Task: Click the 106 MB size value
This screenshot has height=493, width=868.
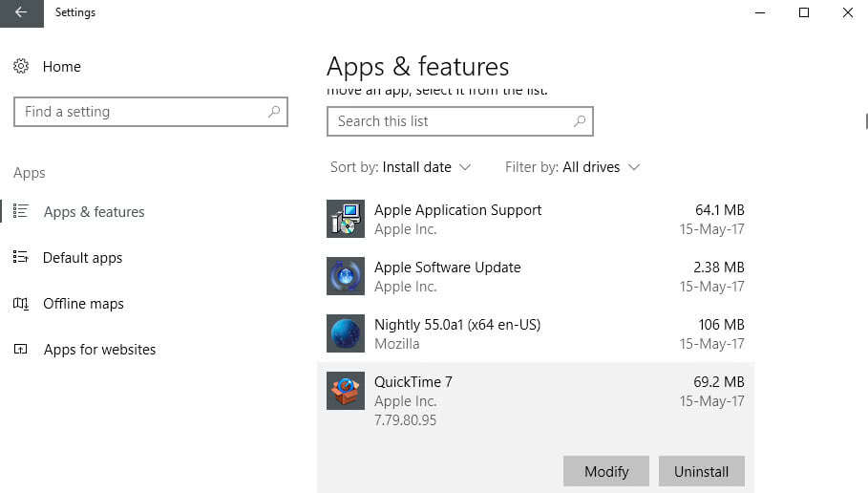Action: [721, 324]
